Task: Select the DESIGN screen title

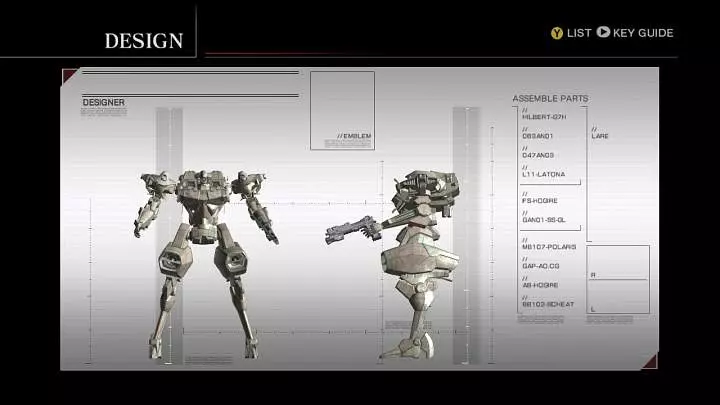Action: 144,41
